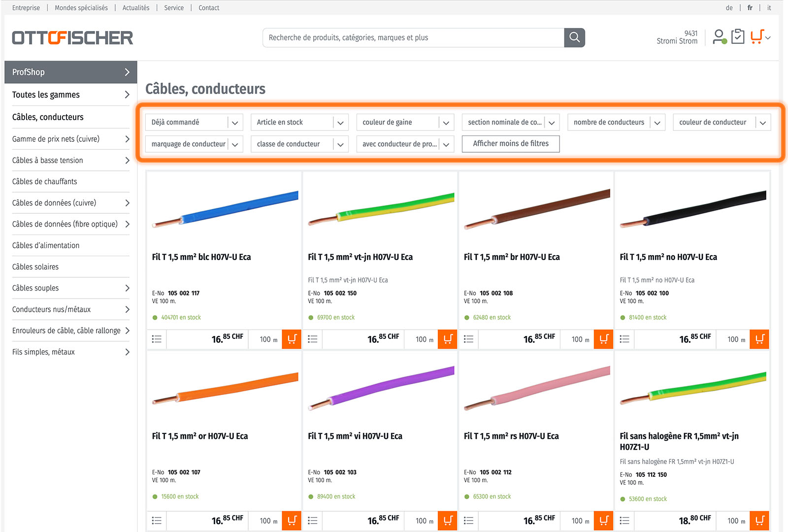Open Câbles d'alimentation category

point(71,245)
